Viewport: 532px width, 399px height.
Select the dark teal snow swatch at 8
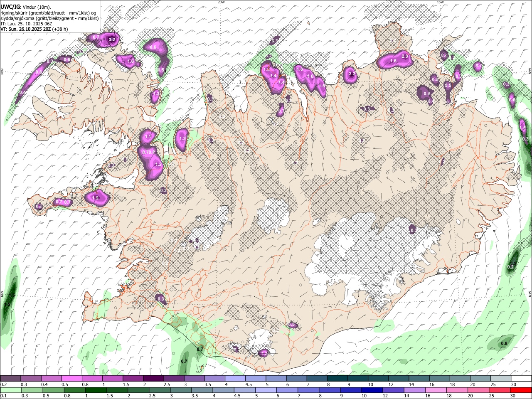pyautogui.click(x=337, y=378)
